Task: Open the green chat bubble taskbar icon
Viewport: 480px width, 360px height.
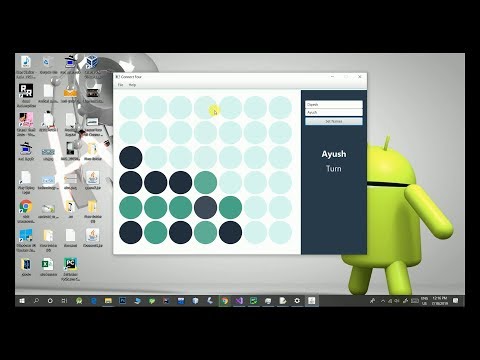Action: [152, 301]
